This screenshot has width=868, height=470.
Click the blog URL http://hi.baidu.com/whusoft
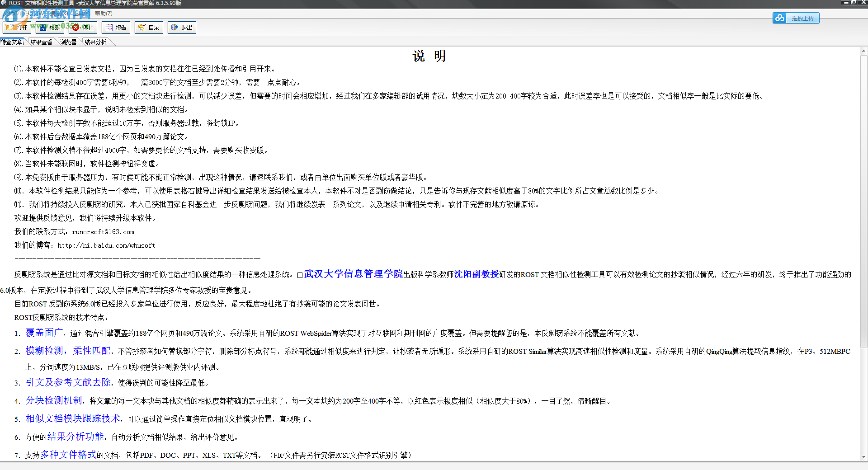(x=106, y=245)
